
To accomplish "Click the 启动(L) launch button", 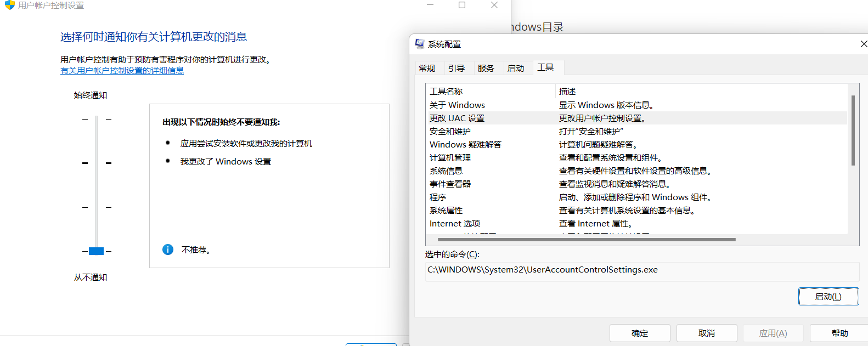I will pyautogui.click(x=828, y=297).
